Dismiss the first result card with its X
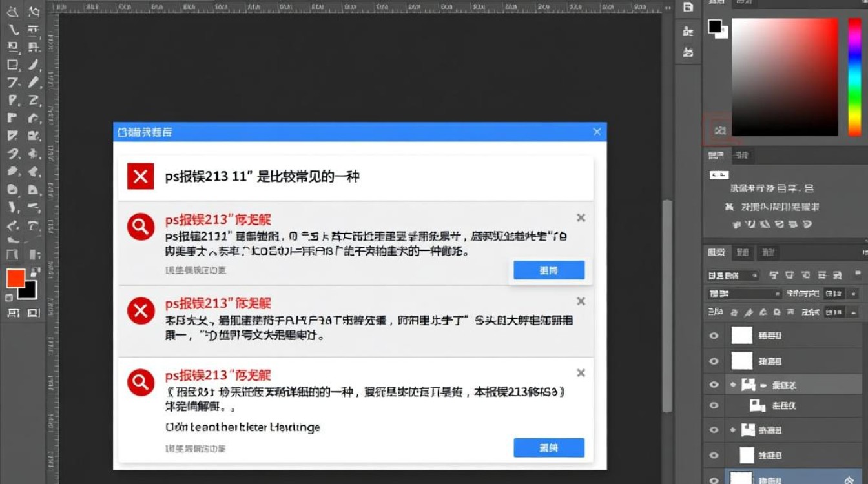868x484 pixels. [581, 217]
